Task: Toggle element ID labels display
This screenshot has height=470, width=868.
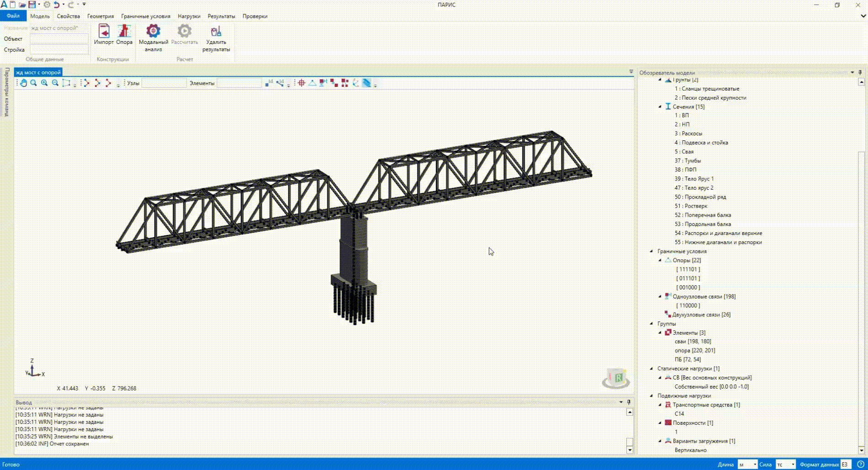Action: pyautogui.click(x=280, y=83)
